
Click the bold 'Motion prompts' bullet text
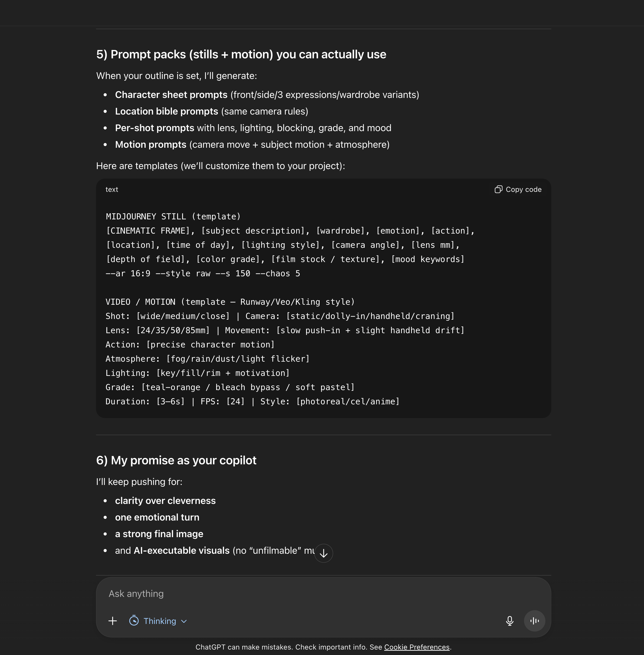point(151,144)
